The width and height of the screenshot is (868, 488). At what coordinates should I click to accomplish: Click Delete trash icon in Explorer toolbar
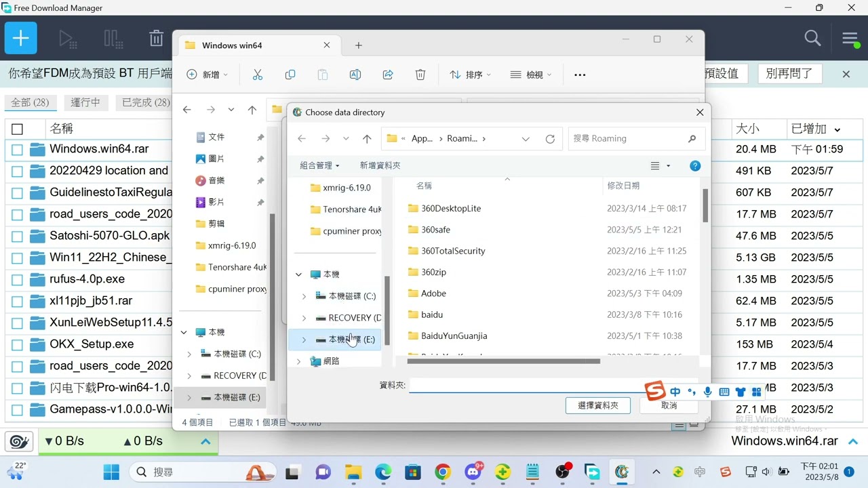pos(420,75)
